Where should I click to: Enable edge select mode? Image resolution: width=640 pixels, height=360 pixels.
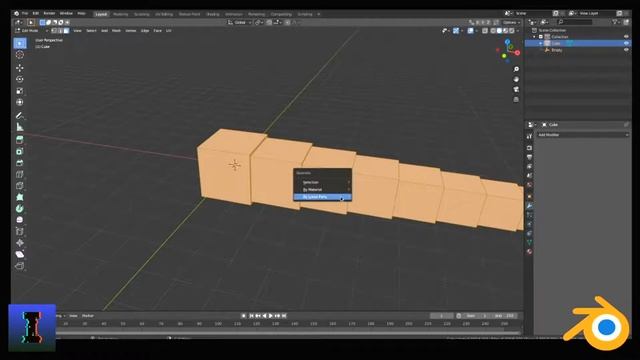click(x=60, y=31)
